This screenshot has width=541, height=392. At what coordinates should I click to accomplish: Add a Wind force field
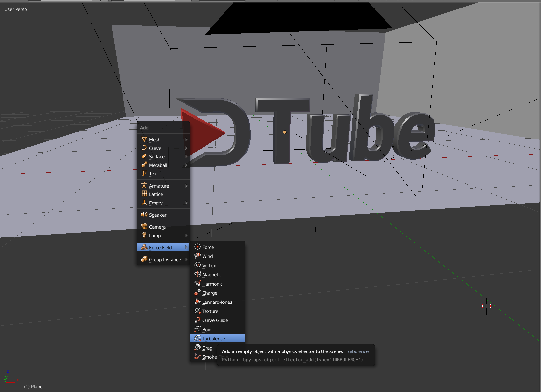(x=218, y=256)
